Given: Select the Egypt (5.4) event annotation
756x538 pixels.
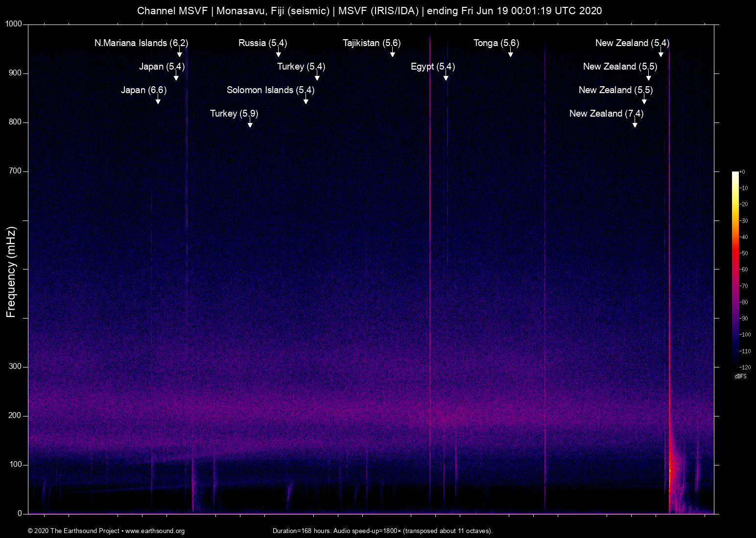Looking at the screenshot, I should [x=433, y=67].
